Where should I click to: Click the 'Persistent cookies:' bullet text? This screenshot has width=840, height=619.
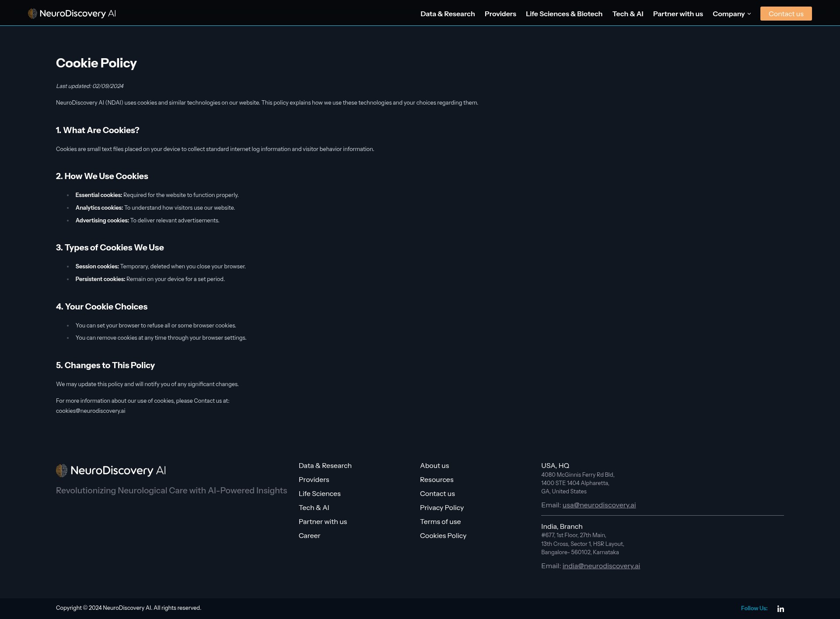(100, 279)
